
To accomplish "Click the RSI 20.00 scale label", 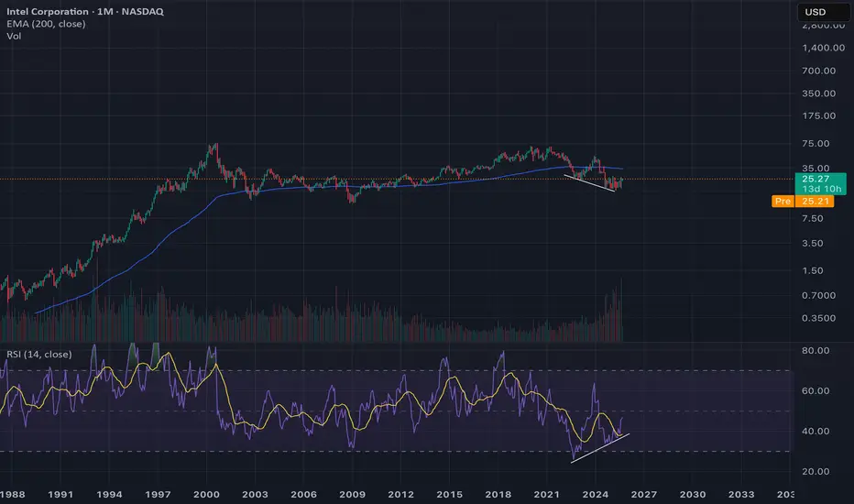I will [816, 472].
